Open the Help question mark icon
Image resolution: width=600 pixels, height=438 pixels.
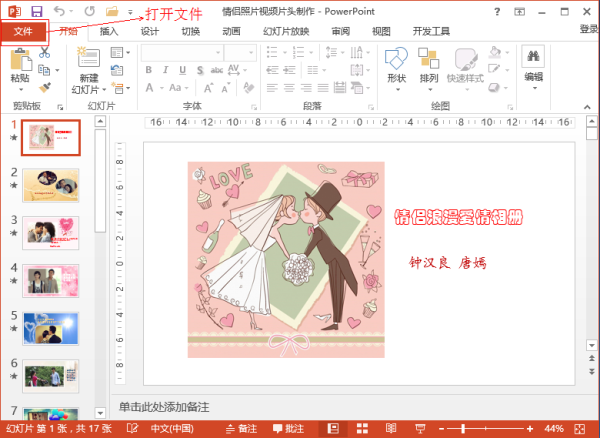point(497,12)
